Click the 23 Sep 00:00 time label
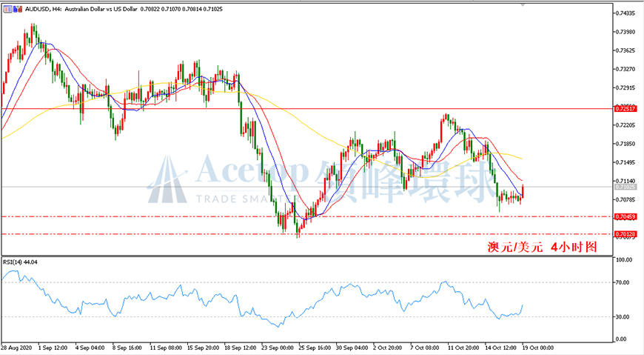This screenshot has height=355, width=644. click(x=278, y=348)
